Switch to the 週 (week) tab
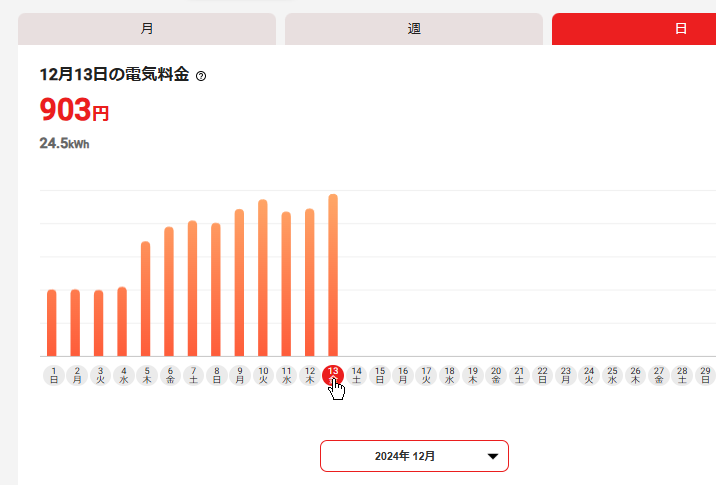The width and height of the screenshot is (716, 485). coord(414,29)
